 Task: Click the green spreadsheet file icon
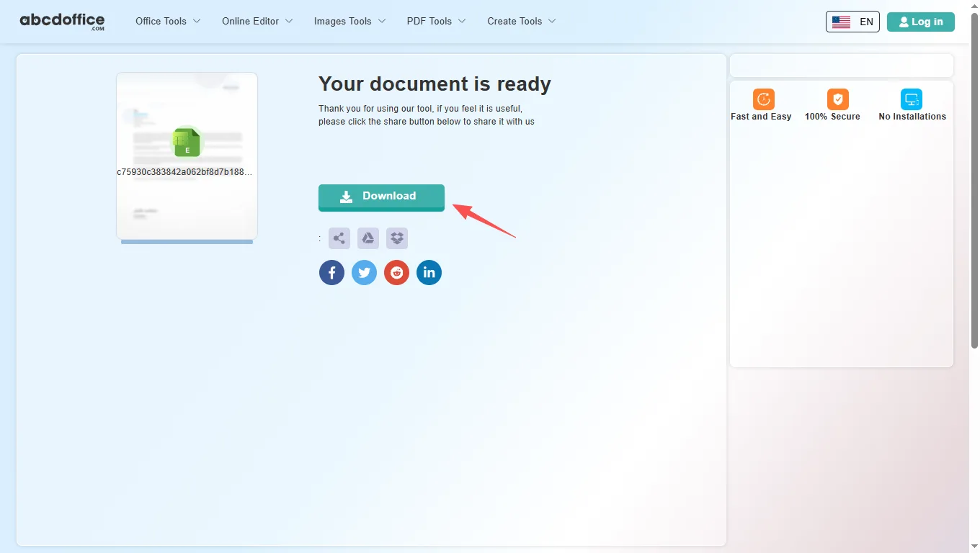187,143
